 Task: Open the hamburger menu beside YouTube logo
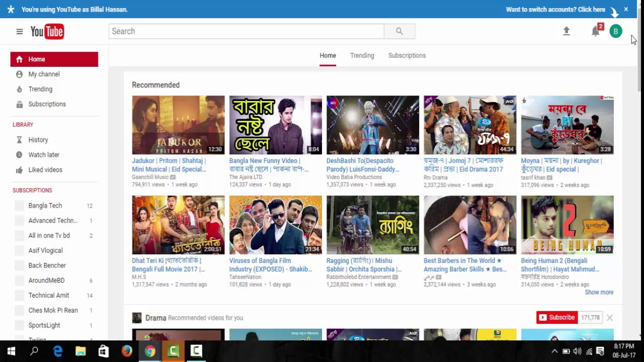pos(19,31)
